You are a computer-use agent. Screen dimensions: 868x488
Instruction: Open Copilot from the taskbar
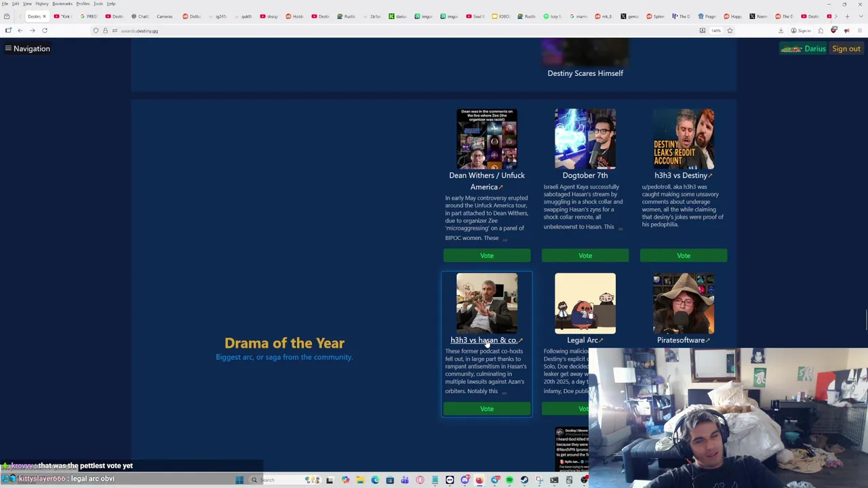346,480
